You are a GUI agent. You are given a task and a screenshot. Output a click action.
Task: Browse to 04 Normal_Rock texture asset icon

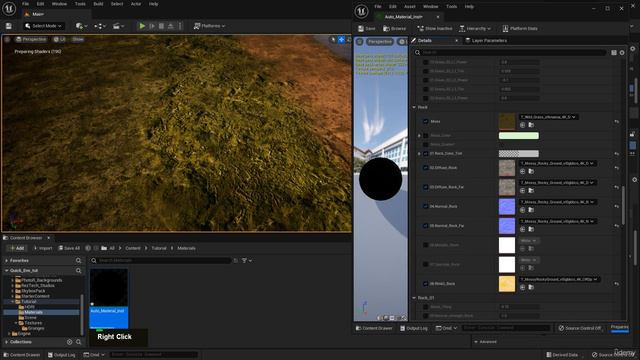pos(531,210)
